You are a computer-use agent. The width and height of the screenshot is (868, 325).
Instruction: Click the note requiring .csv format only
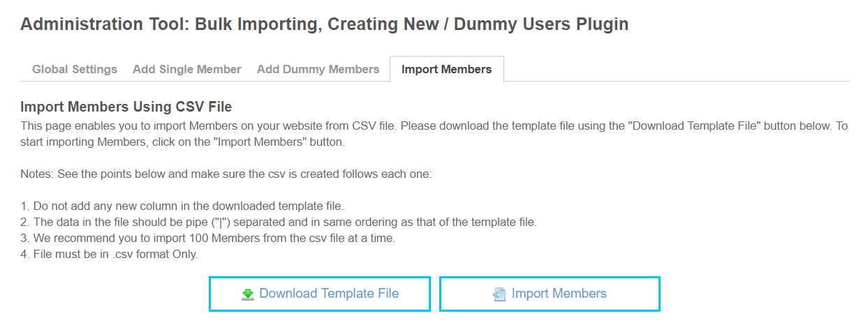[109, 255]
